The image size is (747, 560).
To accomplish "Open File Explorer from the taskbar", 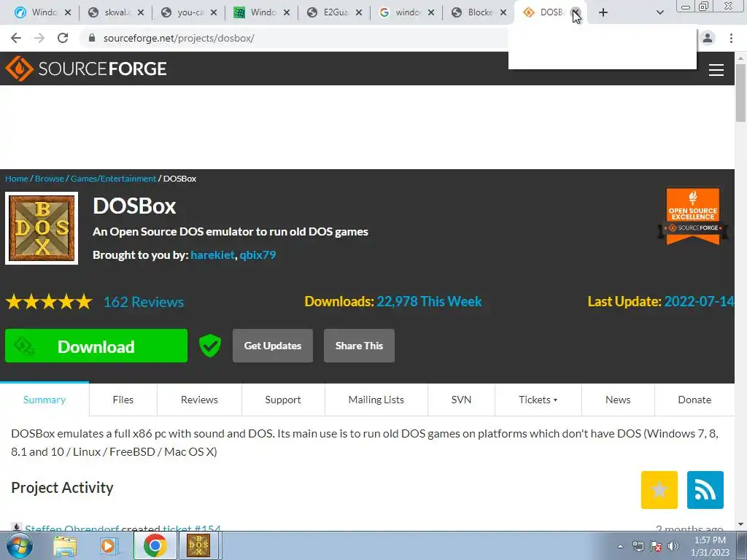I will [x=64, y=545].
